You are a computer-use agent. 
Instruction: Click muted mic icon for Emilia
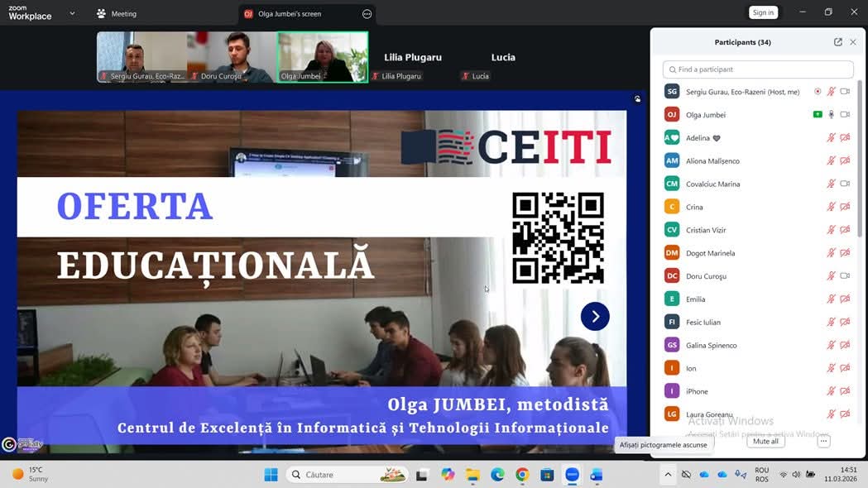pyautogui.click(x=831, y=299)
